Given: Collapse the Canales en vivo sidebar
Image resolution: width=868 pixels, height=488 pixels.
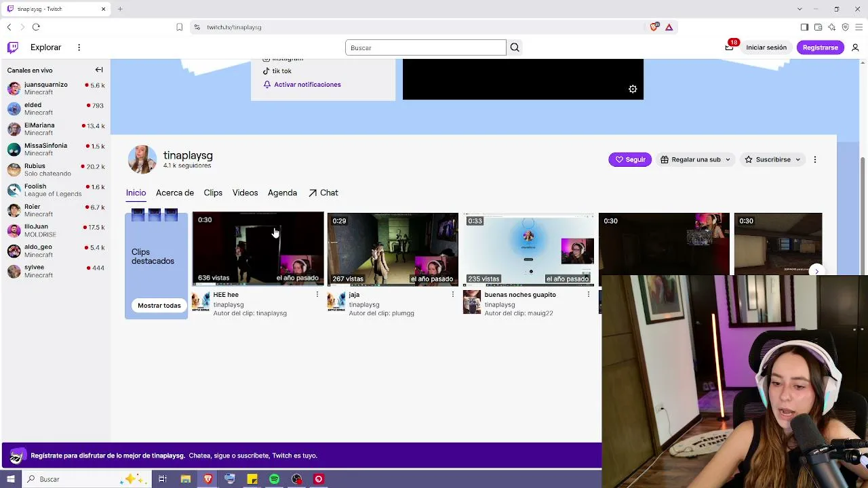Looking at the screenshot, I should [x=99, y=70].
